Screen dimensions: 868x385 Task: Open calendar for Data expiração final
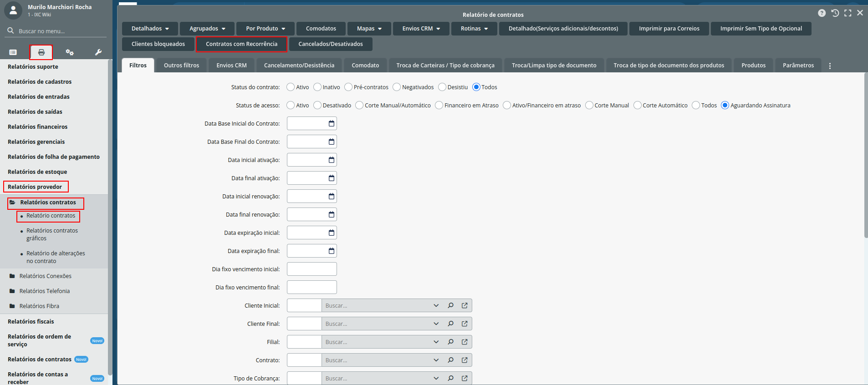332,251
